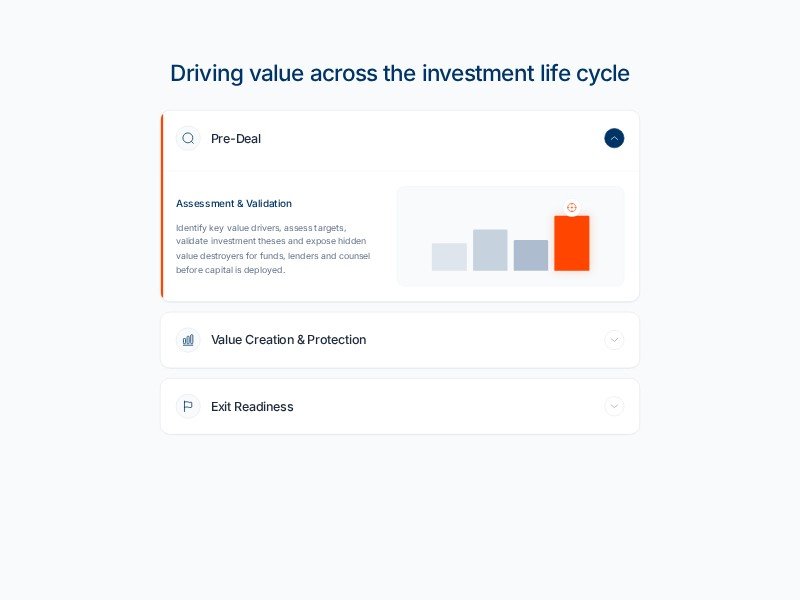Screen dimensions: 800x600
Task: Click the orange bar in the chart
Action: click(x=572, y=243)
